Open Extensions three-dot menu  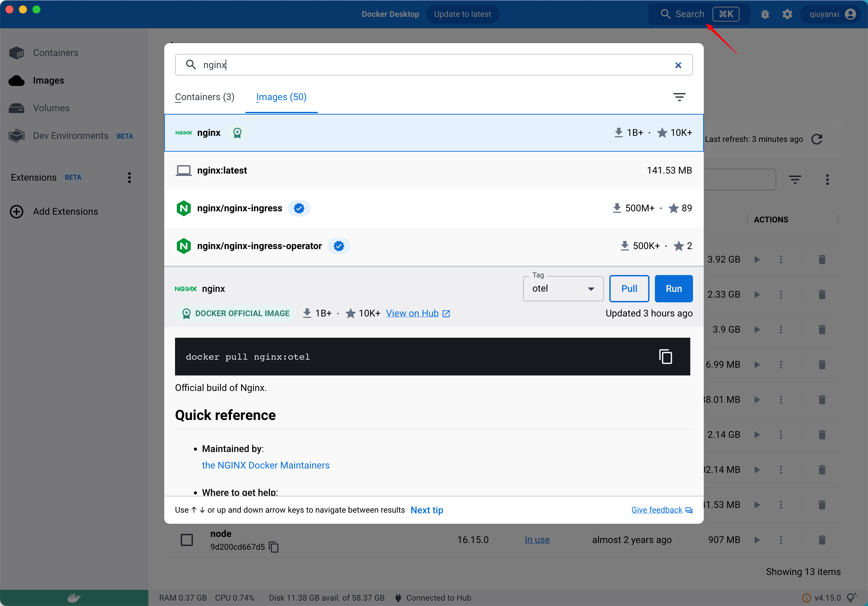[129, 178]
